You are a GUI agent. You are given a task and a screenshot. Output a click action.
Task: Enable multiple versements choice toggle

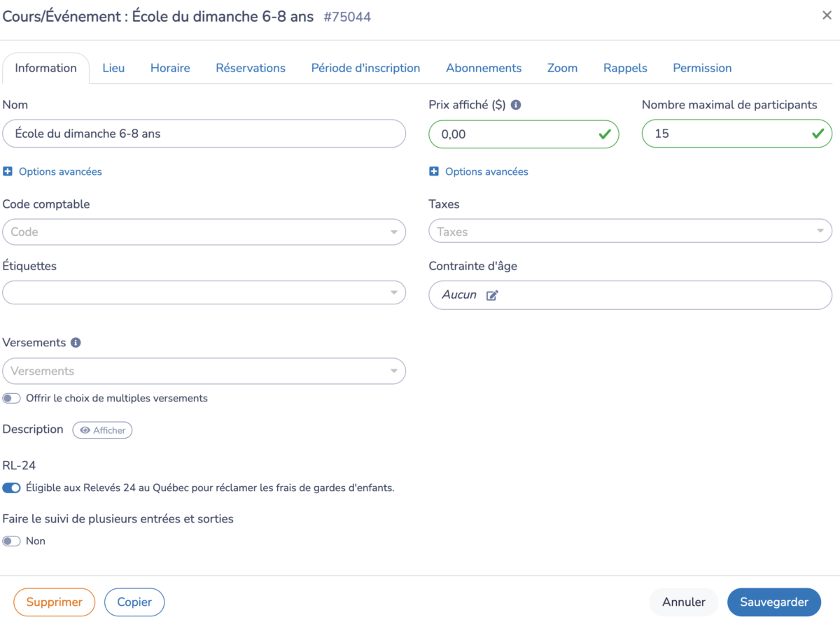(11, 397)
